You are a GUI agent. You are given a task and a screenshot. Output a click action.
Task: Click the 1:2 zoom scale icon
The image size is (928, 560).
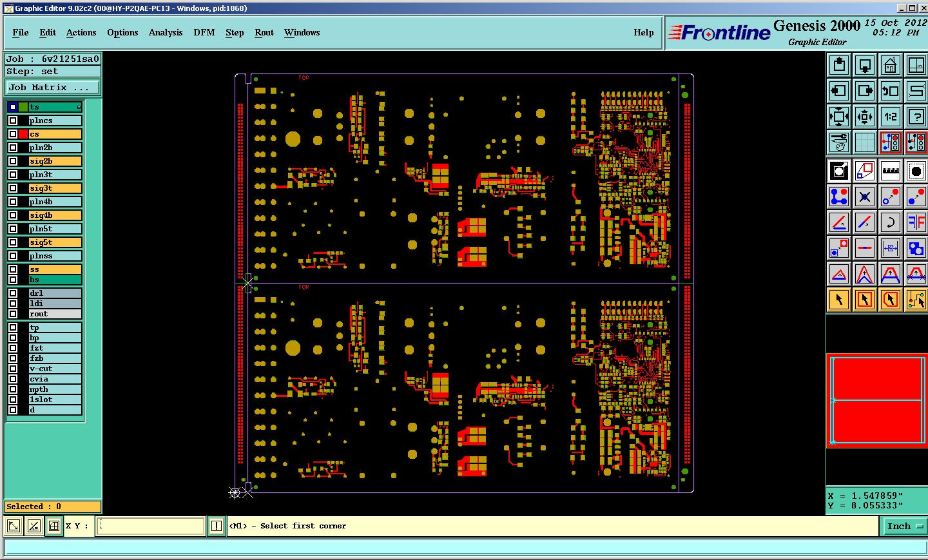(891, 117)
